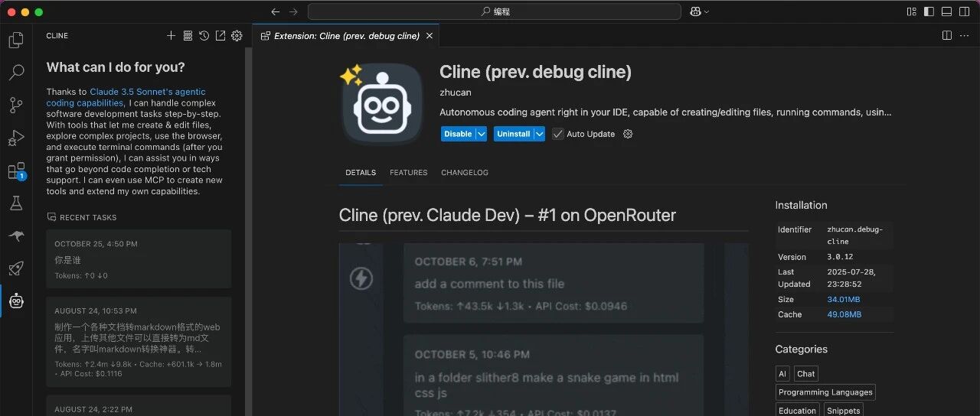This screenshot has height=416, width=980.
Task: Close the Extension: Cline tab
Action: point(430,36)
